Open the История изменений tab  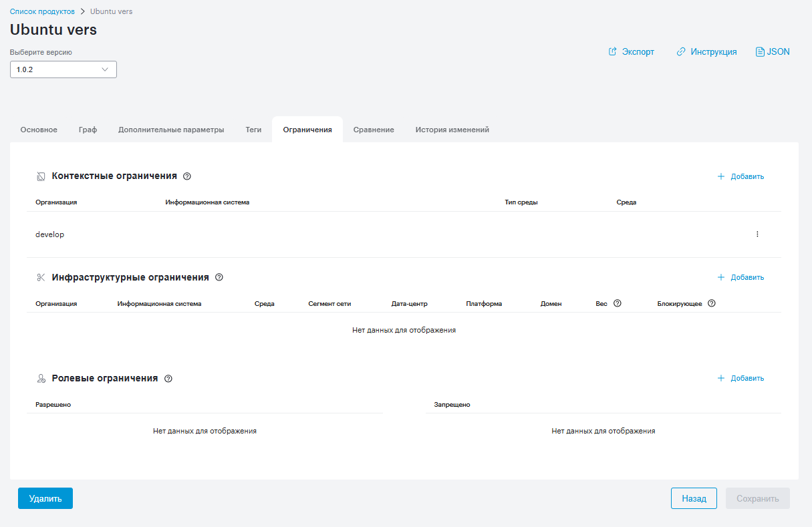point(452,130)
